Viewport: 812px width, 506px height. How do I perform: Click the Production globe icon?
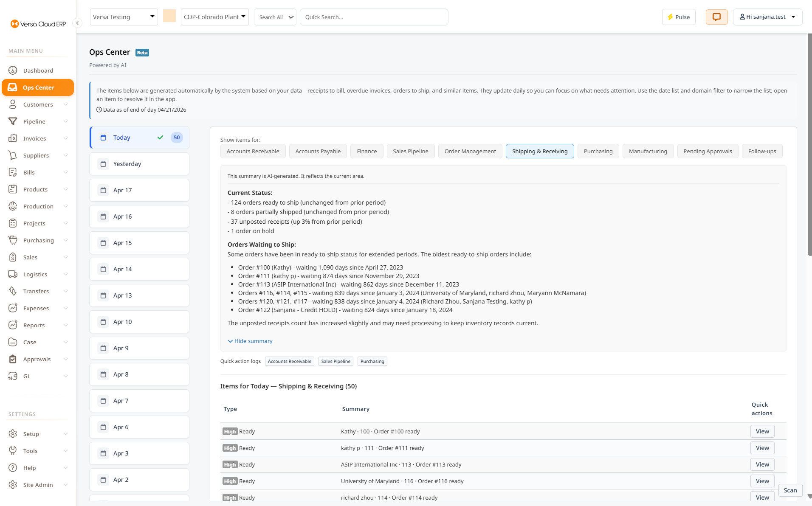click(13, 206)
